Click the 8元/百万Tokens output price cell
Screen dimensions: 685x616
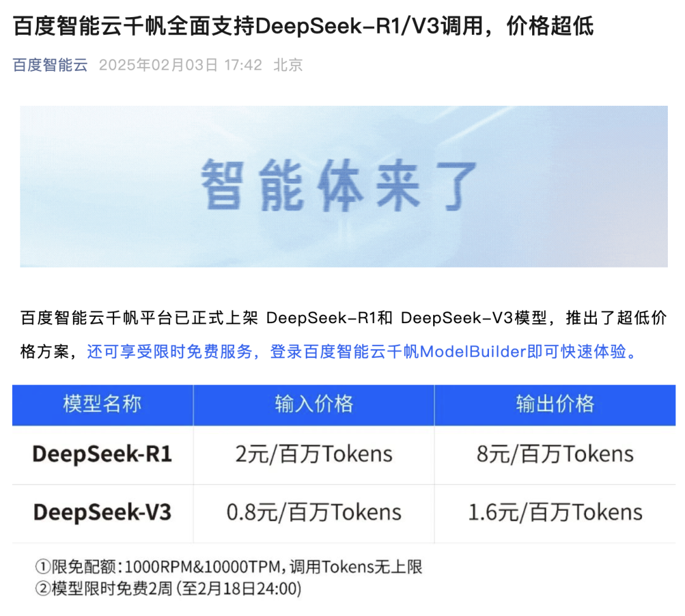[555, 454]
